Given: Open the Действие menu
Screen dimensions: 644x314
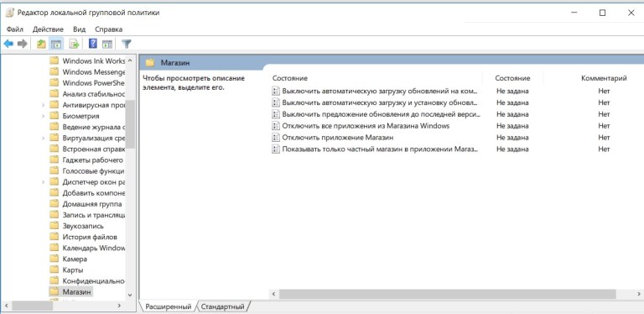Looking at the screenshot, I should pos(48,29).
